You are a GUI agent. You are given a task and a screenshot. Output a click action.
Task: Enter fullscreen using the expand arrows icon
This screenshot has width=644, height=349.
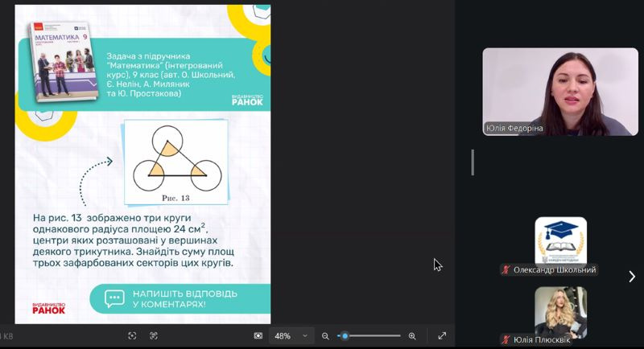pos(442,335)
